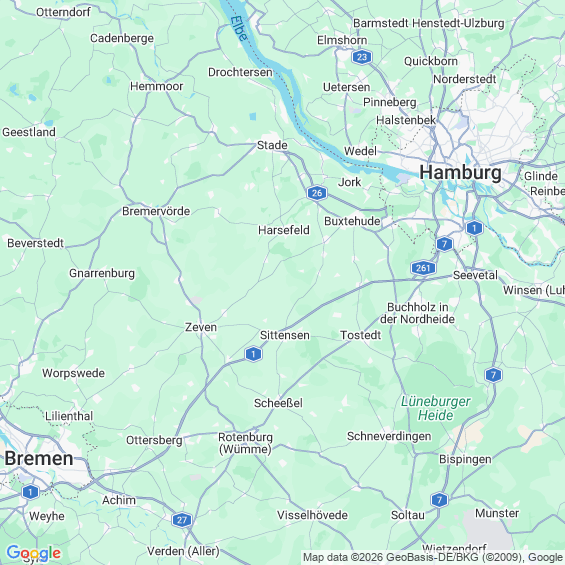Viewport: 565px width, 565px height.
Task: Click the A26 highway shield near Jork
Action: pos(317,193)
